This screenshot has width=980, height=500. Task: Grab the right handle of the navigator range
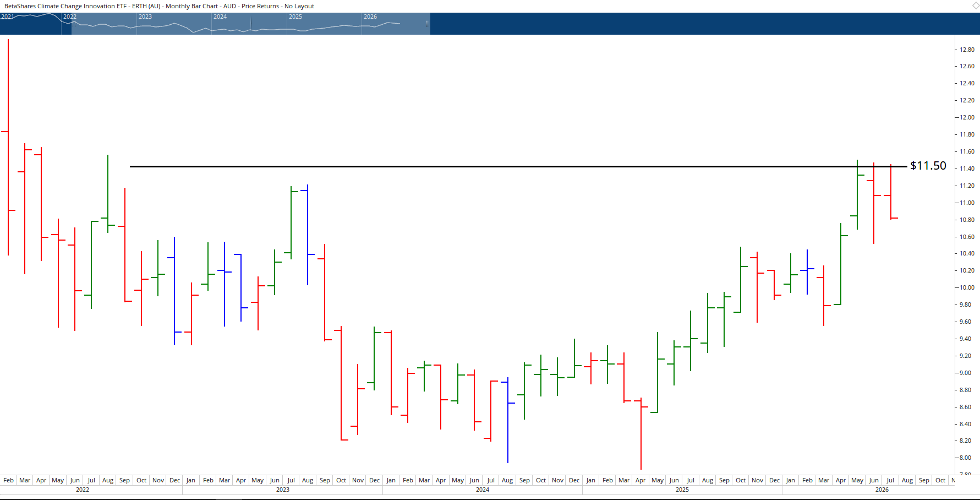pos(428,24)
